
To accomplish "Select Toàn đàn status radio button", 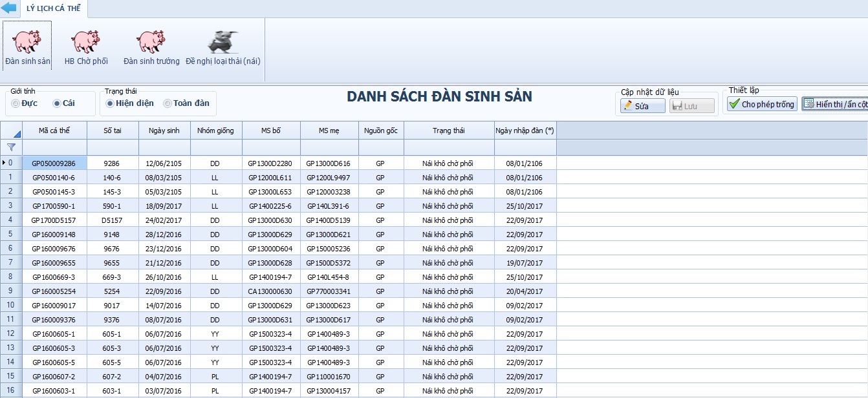I will tap(168, 103).
